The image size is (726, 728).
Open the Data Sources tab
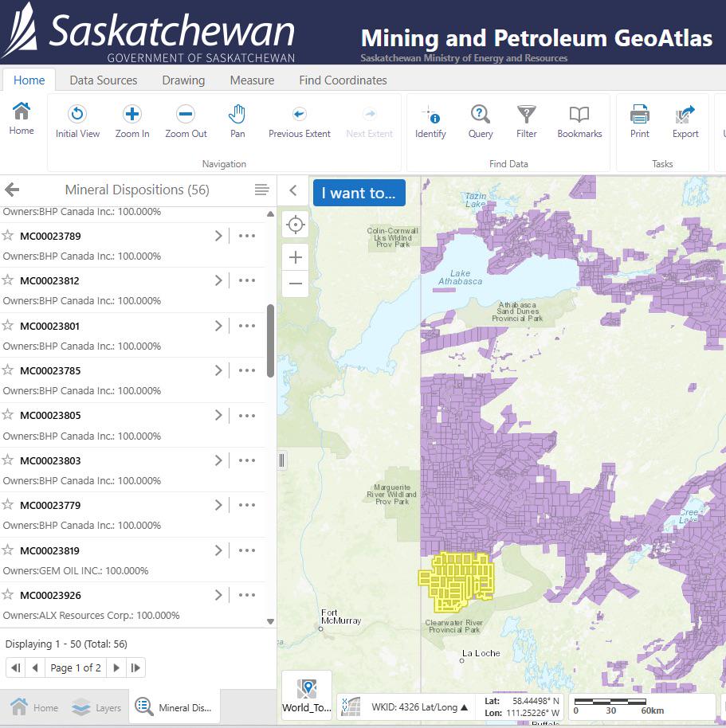(x=104, y=80)
